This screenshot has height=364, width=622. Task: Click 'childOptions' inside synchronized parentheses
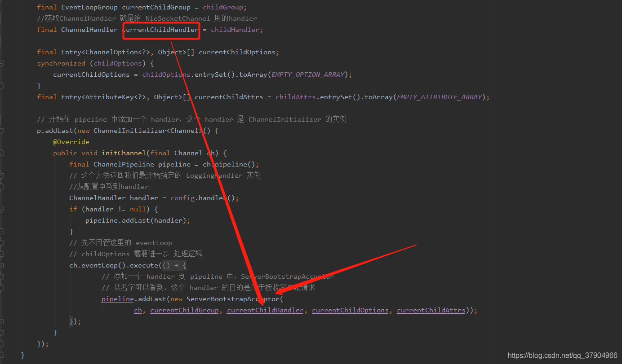(118, 63)
